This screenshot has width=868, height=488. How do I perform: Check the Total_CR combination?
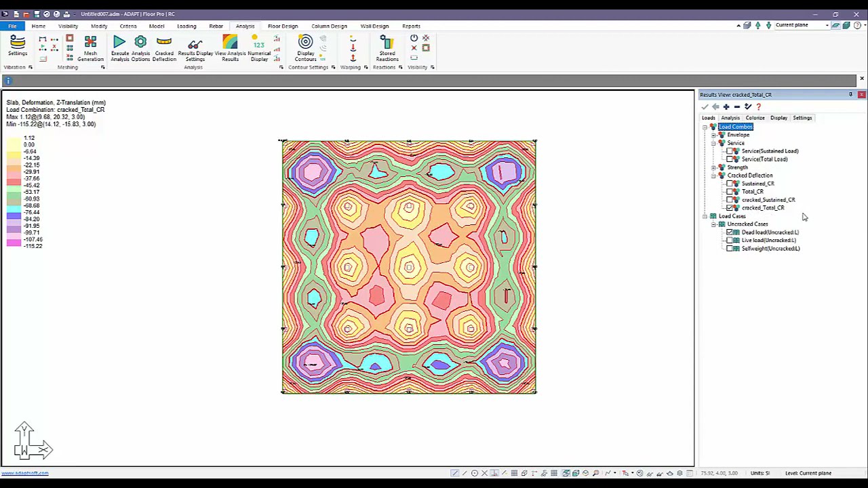coord(730,192)
